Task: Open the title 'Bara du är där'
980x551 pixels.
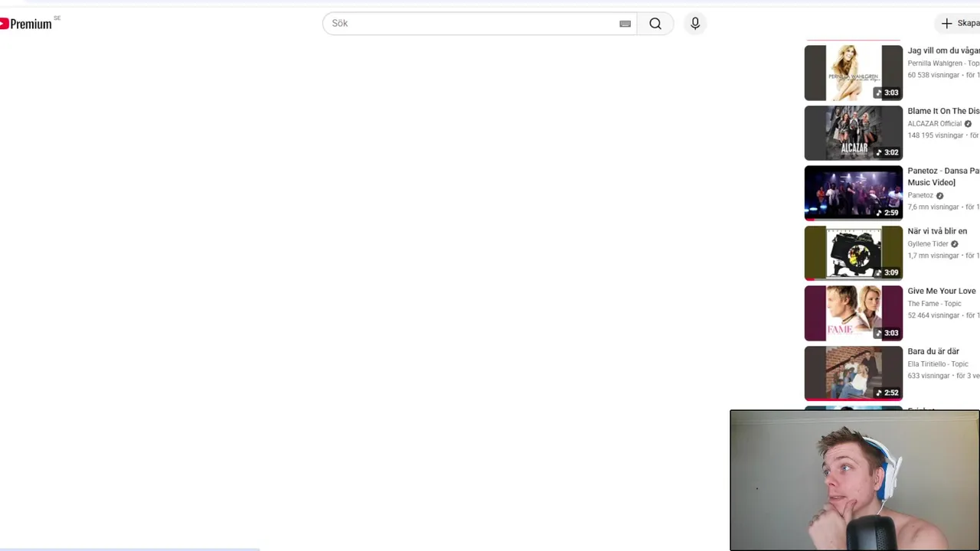Action: tap(933, 351)
